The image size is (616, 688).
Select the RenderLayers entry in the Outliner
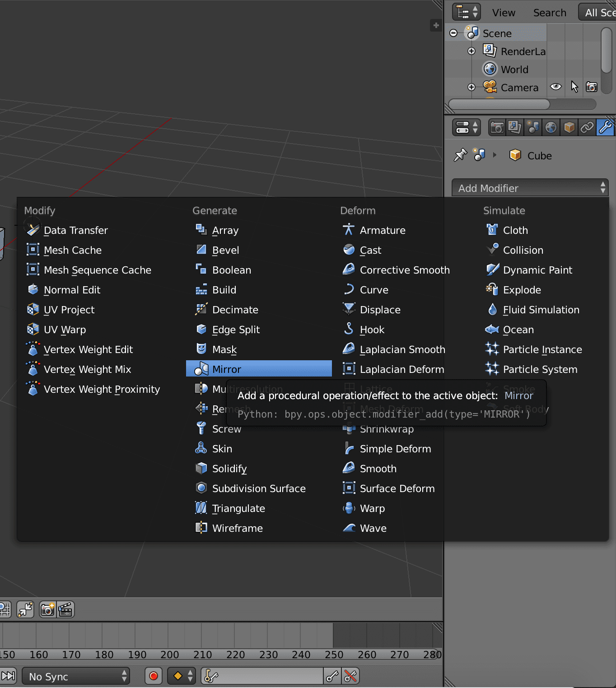tap(523, 51)
